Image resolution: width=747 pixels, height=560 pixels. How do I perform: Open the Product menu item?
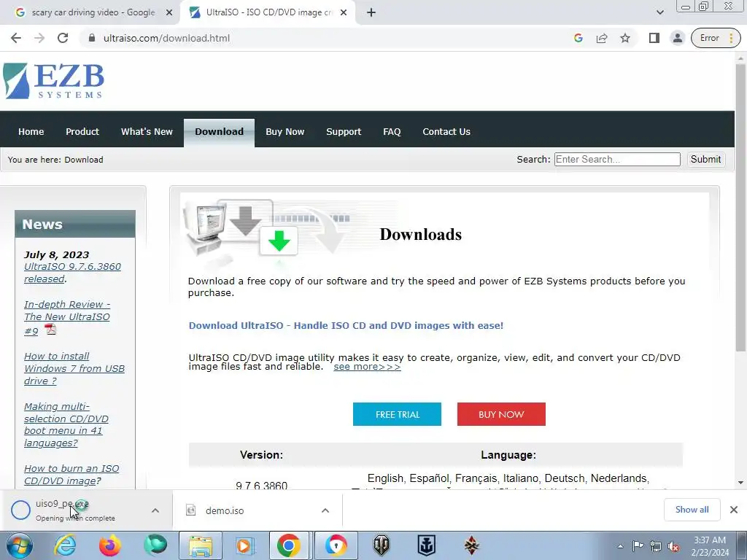coord(82,132)
